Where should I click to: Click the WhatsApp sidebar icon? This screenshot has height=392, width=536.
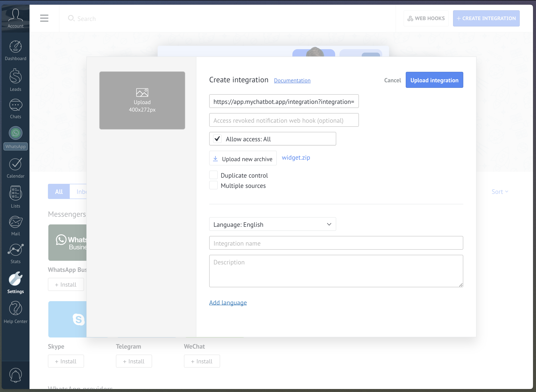point(15,133)
